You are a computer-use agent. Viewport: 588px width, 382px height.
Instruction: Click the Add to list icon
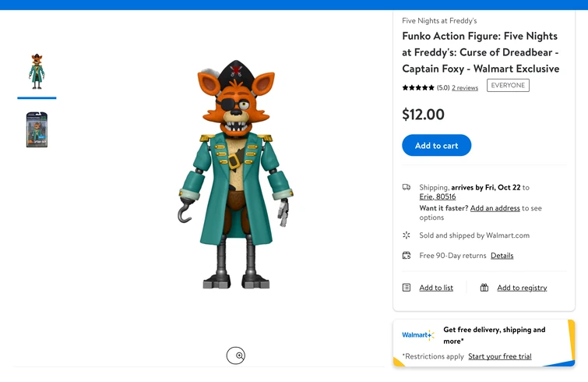pos(407,288)
